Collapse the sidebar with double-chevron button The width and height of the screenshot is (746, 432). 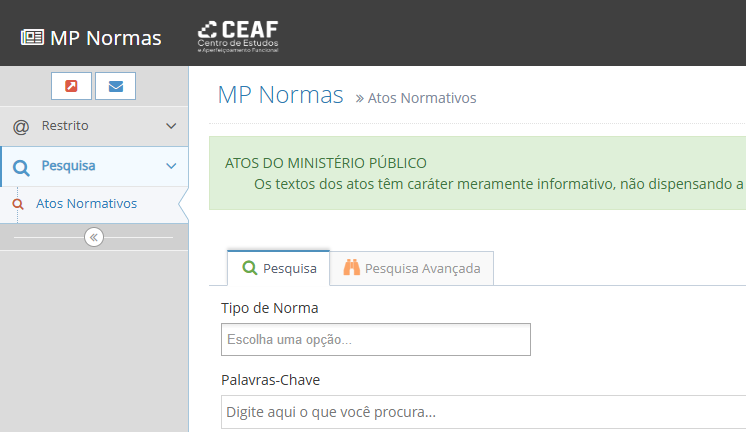(x=94, y=237)
